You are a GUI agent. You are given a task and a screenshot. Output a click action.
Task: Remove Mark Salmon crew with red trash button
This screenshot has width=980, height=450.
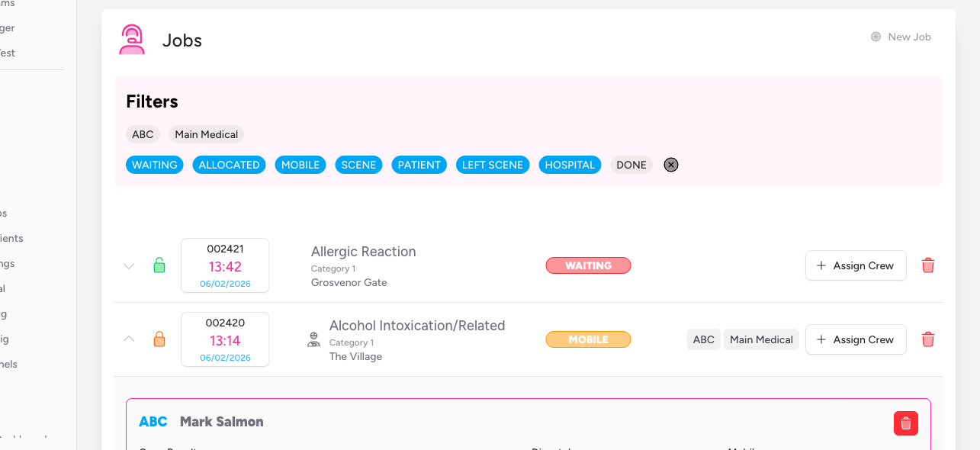[905, 423]
